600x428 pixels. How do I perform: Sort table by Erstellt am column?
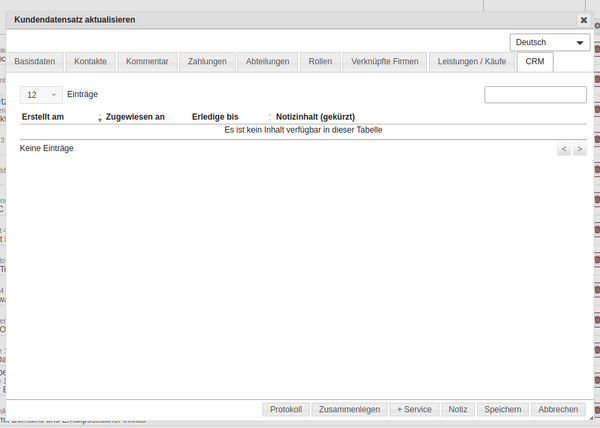(x=43, y=117)
